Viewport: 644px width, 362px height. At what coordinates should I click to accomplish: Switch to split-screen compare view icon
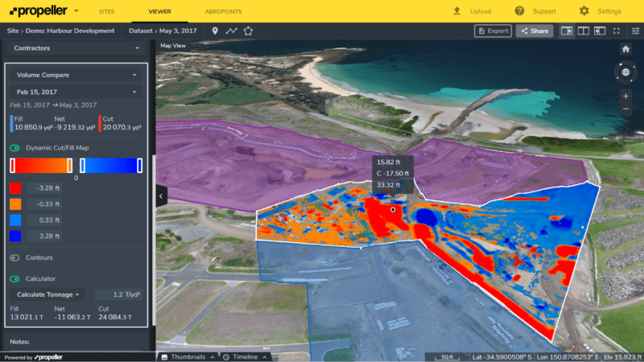coord(583,31)
